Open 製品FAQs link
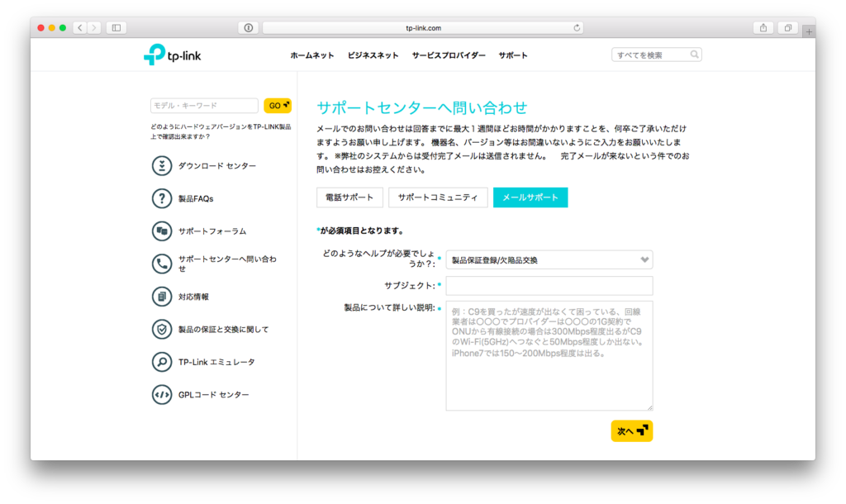Image resolution: width=846 pixels, height=504 pixels. click(x=196, y=198)
